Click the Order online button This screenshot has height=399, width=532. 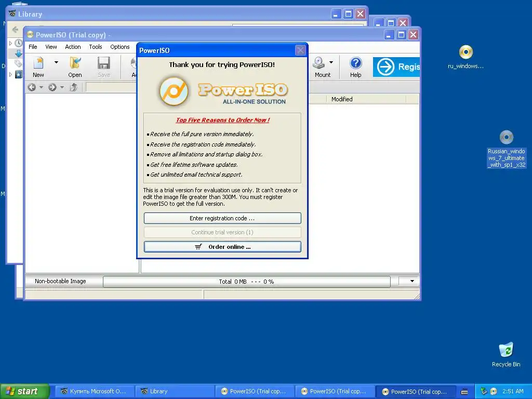222,247
